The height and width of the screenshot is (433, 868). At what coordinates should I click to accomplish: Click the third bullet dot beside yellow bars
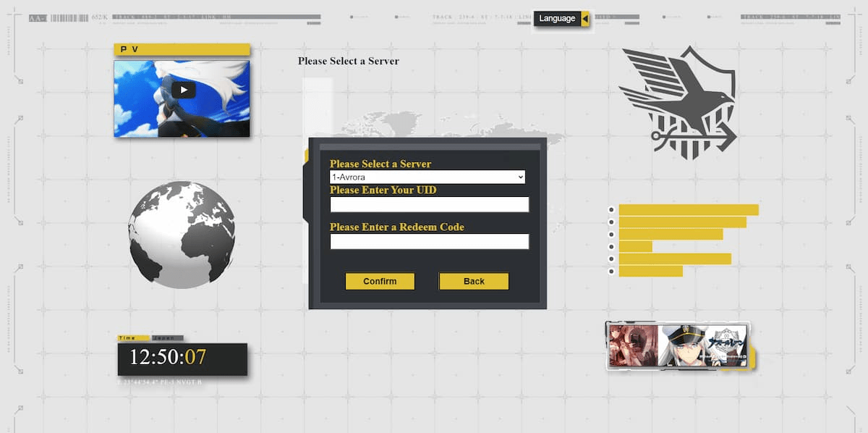click(x=611, y=235)
